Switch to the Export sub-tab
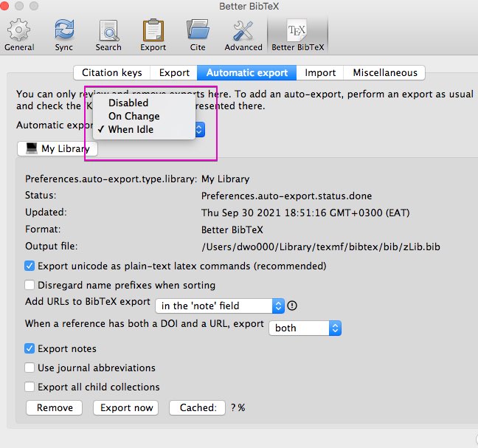Viewport: 478px width, 448px height. (x=174, y=72)
